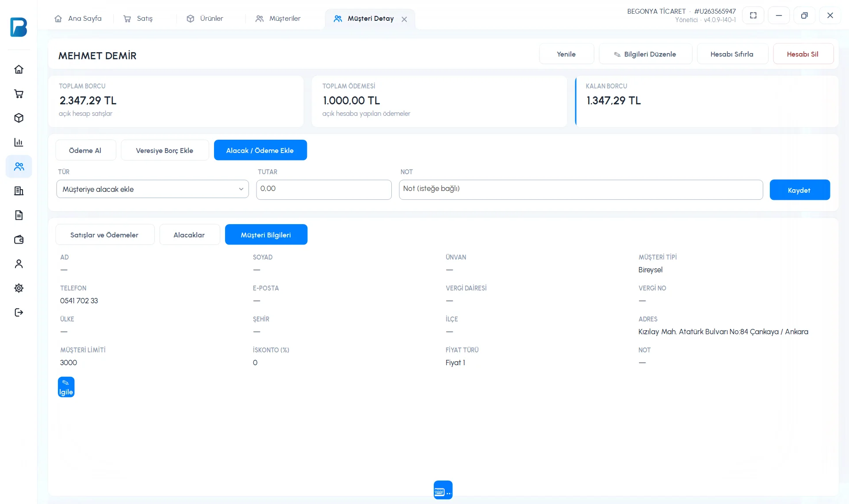The width and height of the screenshot is (849, 504).
Task: Open wallet icon in sidebar
Action: 19,240
